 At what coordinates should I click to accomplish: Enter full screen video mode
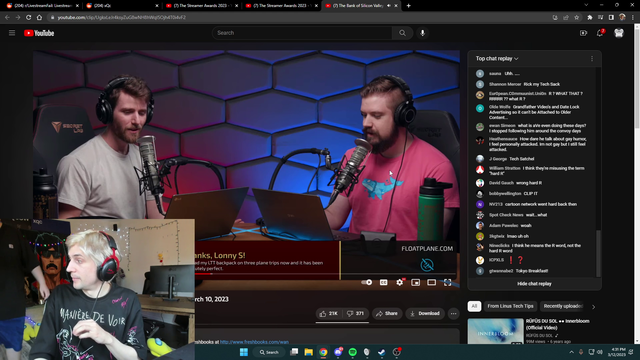tap(447, 282)
